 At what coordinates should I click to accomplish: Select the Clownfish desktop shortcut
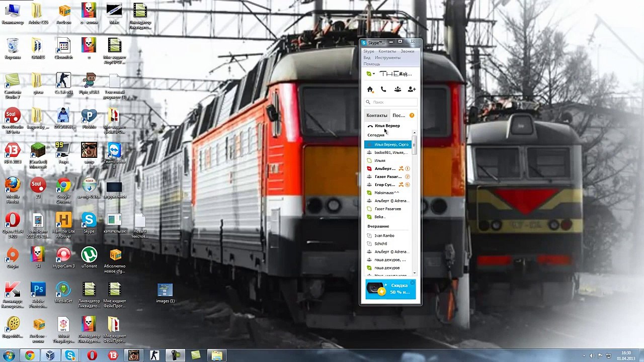tap(63, 49)
